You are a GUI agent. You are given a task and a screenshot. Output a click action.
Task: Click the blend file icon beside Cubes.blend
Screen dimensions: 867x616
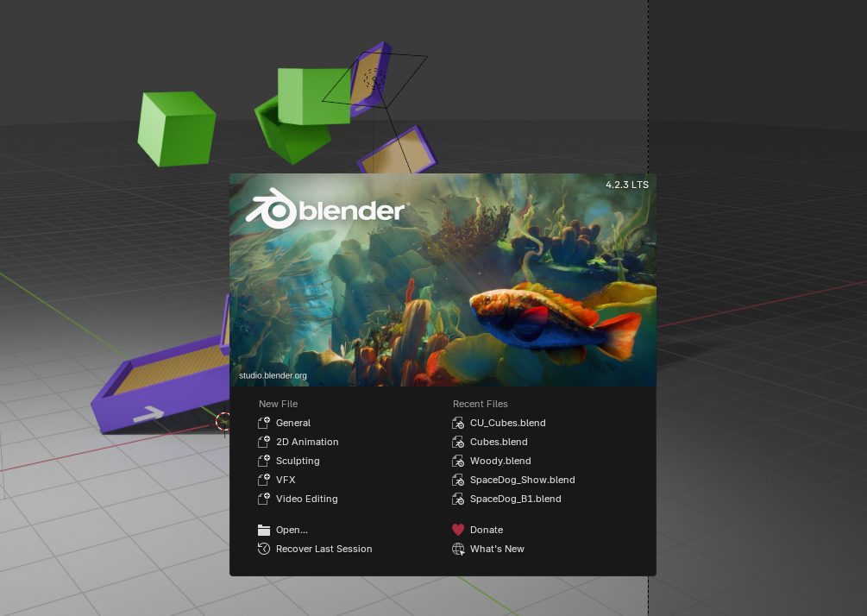458,442
